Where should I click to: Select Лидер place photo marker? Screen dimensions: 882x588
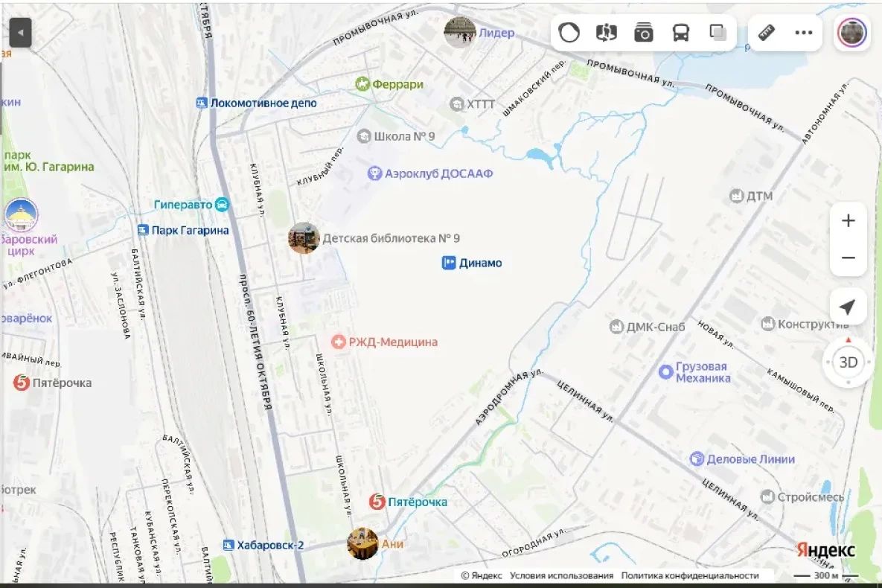[x=459, y=31]
